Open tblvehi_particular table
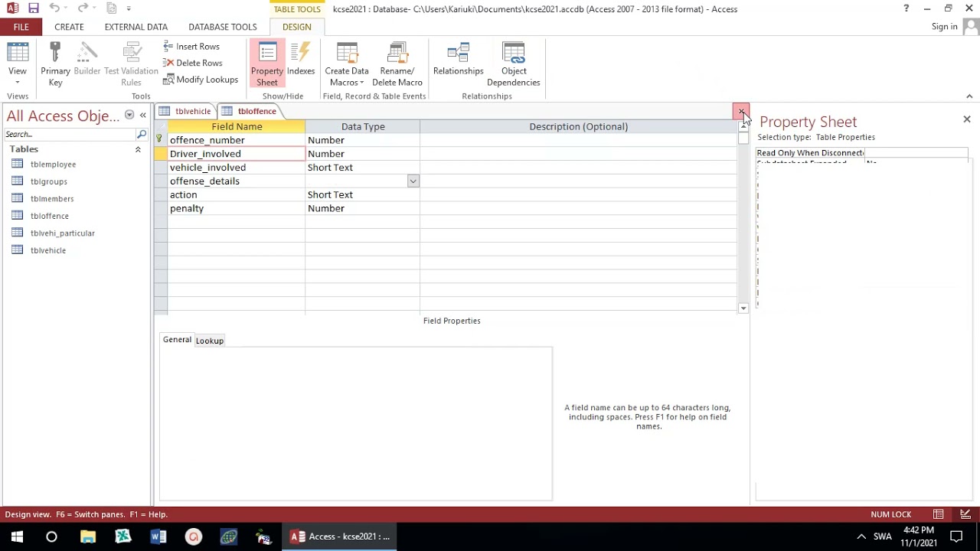The height and width of the screenshot is (551, 980). pos(63,233)
